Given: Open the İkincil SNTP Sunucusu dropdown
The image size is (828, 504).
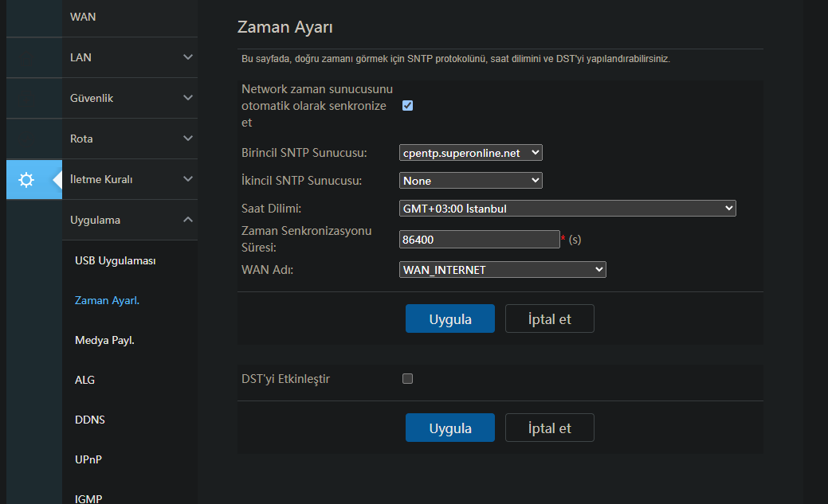Looking at the screenshot, I should pyautogui.click(x=470, y=181).
